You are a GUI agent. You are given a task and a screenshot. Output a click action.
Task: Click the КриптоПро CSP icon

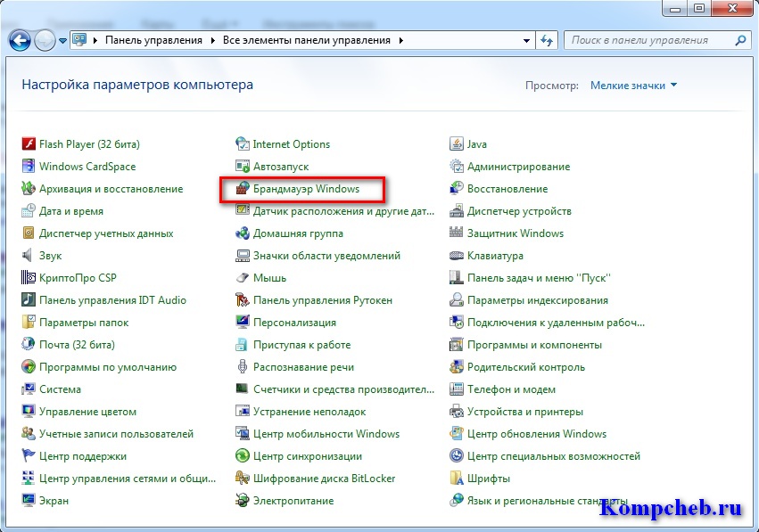tap(29, 278)
